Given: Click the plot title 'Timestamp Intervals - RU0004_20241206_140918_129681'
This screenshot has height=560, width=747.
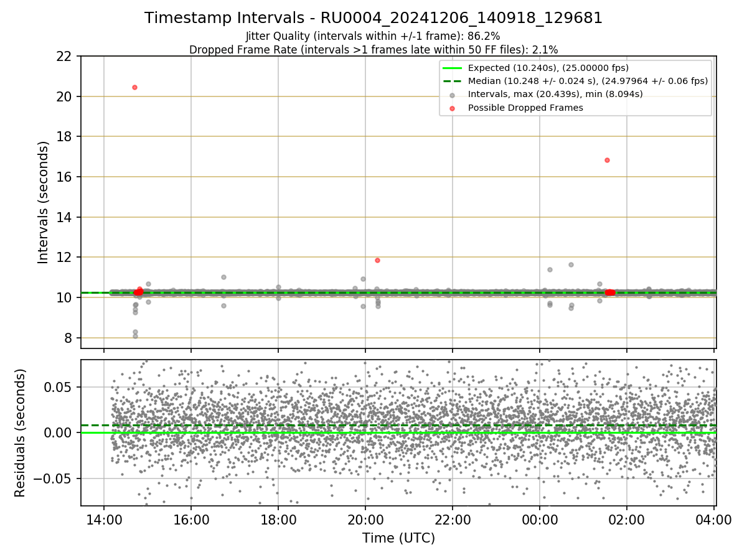Looking at the screenshot, I should 374,18.
